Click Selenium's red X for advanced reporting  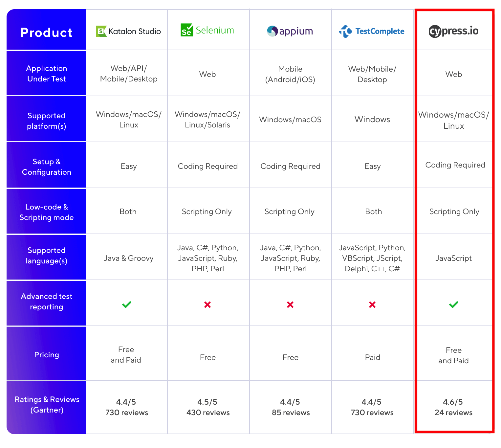[x=207, y=305]
